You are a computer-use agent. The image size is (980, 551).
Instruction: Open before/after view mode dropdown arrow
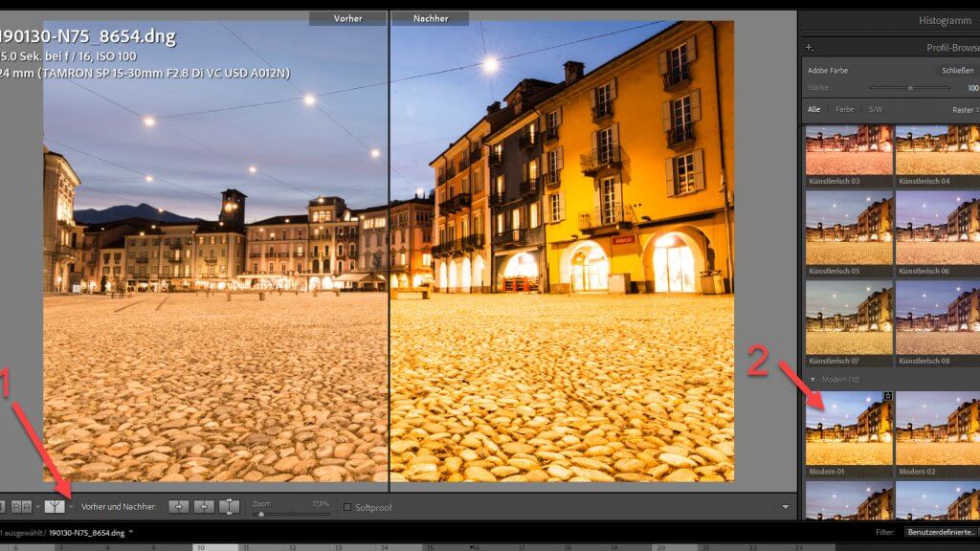(71, 507)
